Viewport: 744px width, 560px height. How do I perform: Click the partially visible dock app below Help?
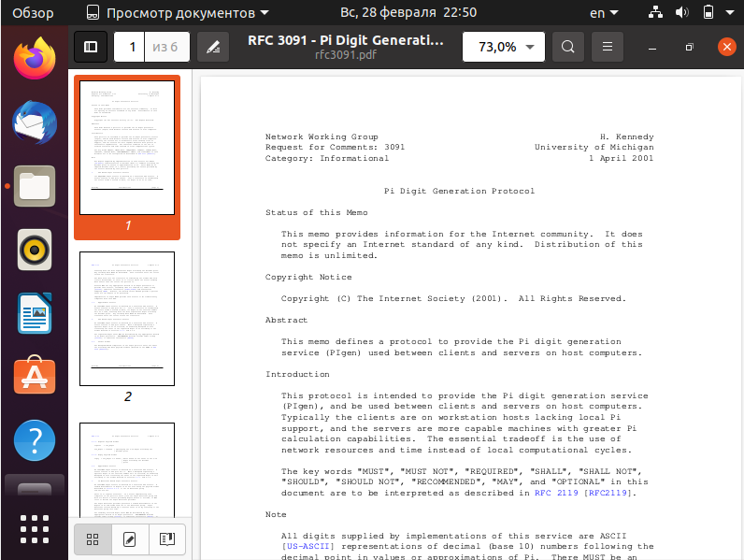(x=35, y=485)
